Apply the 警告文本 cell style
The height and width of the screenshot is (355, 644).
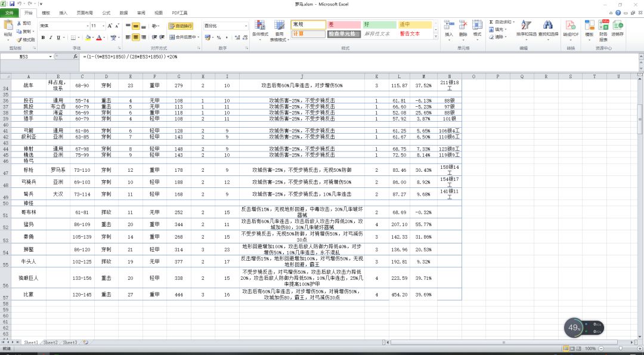coord(415,33)
